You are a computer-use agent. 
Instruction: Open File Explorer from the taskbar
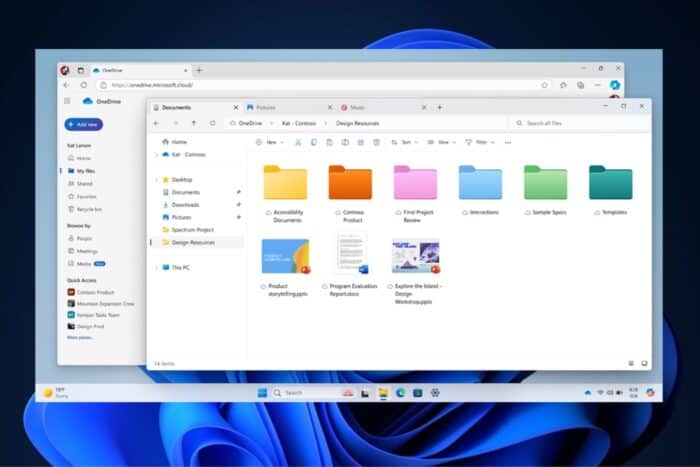tap(383, 393)
